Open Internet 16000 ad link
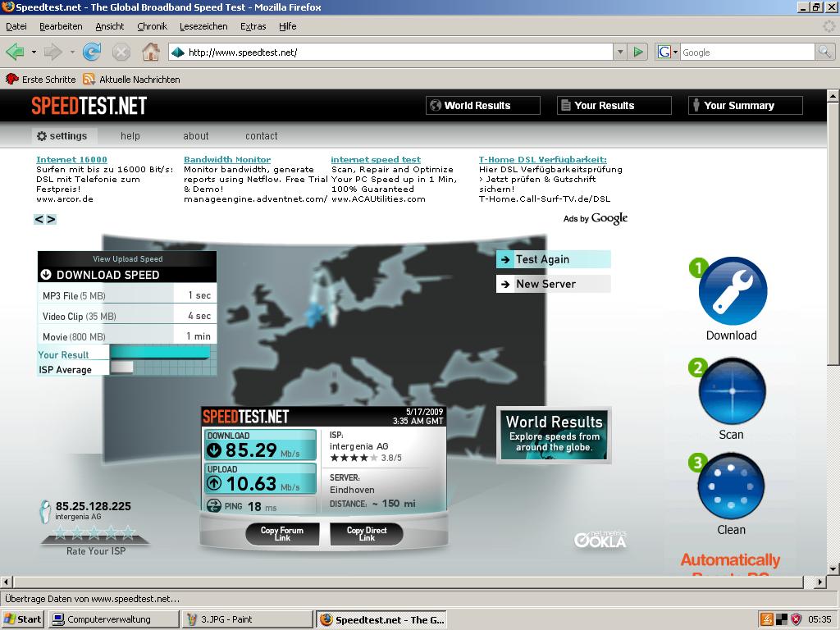Image resolution: width=840 pixels, height=630 pixels. pos(71,160)
